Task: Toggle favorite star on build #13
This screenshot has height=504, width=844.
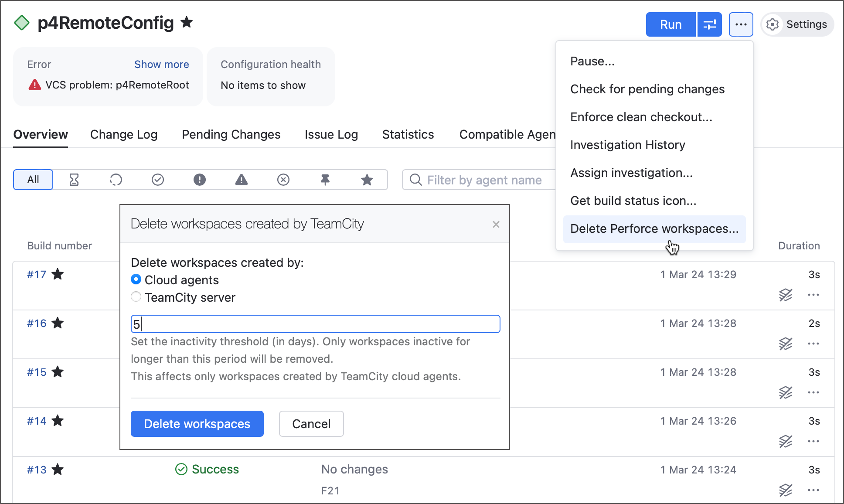Action: (58, 469)
